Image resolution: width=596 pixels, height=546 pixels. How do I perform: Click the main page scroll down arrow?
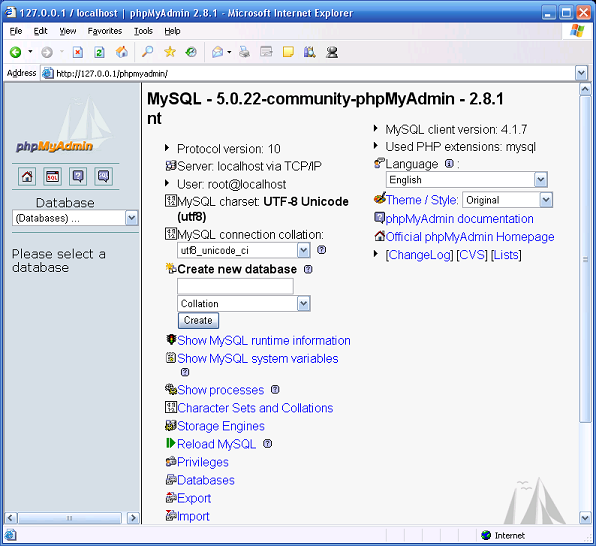(585, 517)
